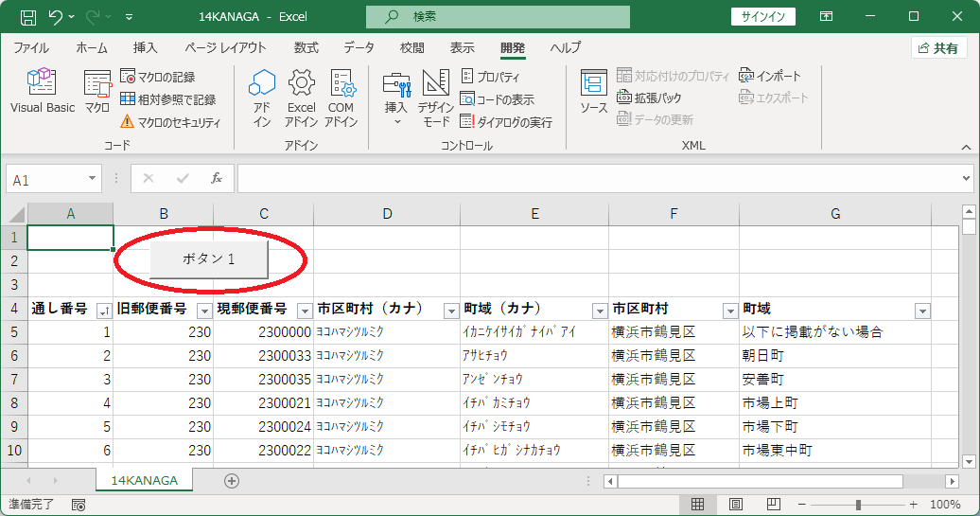Open the filter dropdown for 町域 column G
Screen dimensions: 980x516
coord(922,311)
